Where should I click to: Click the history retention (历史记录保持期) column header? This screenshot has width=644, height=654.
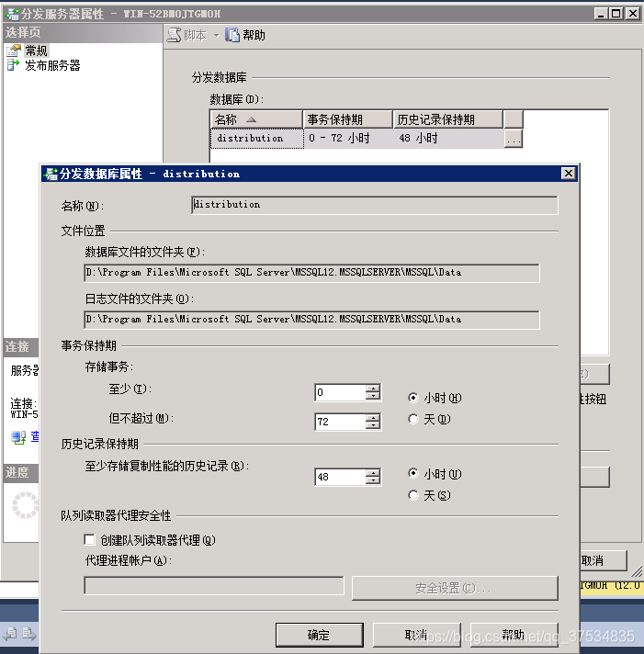tap(448, 119)
